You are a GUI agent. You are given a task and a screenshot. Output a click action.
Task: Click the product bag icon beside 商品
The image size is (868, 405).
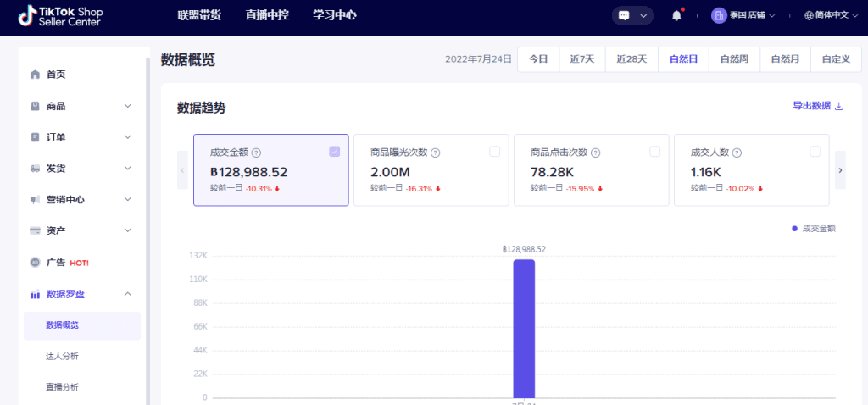click(x=35, y=106)
